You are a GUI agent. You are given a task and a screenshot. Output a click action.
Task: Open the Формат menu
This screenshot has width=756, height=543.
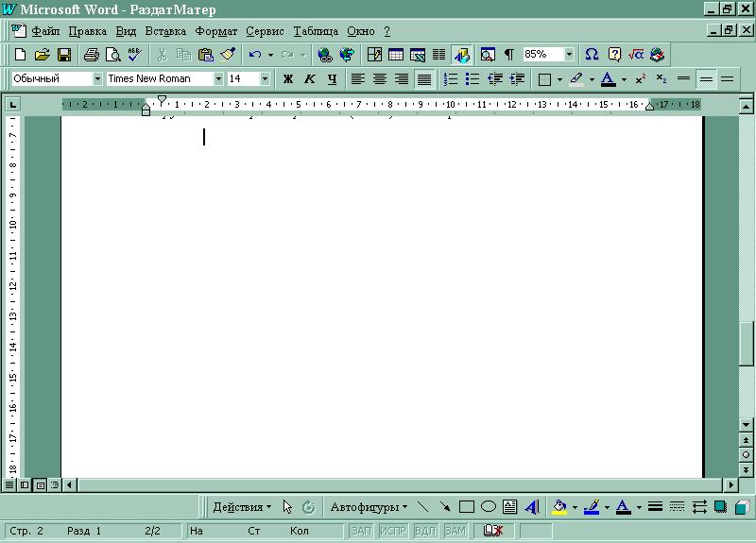(x=216, y=31)
